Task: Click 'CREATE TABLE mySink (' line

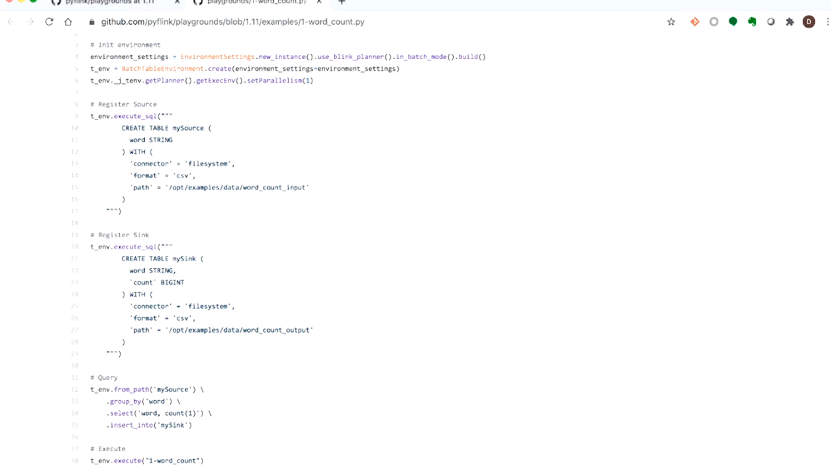Action: pyautogui.click(x=162, y=259)
